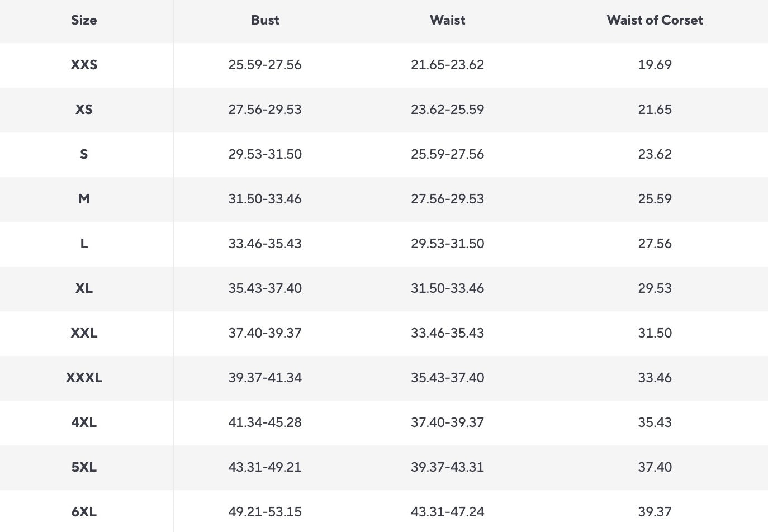Click bust value 33.46-35.43 for L
The height and width of the screenshot is (532, 768).
[x=265, y=244]
